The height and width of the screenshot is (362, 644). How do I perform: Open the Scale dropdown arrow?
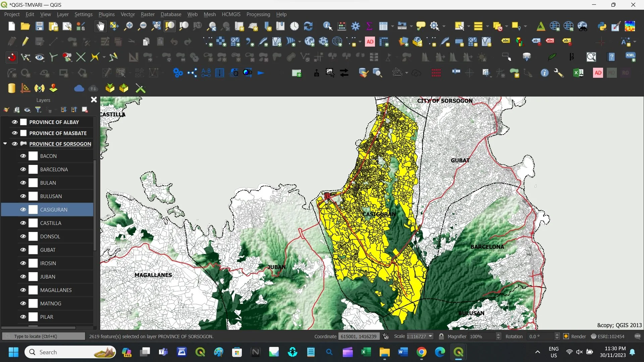coord(430,336)
